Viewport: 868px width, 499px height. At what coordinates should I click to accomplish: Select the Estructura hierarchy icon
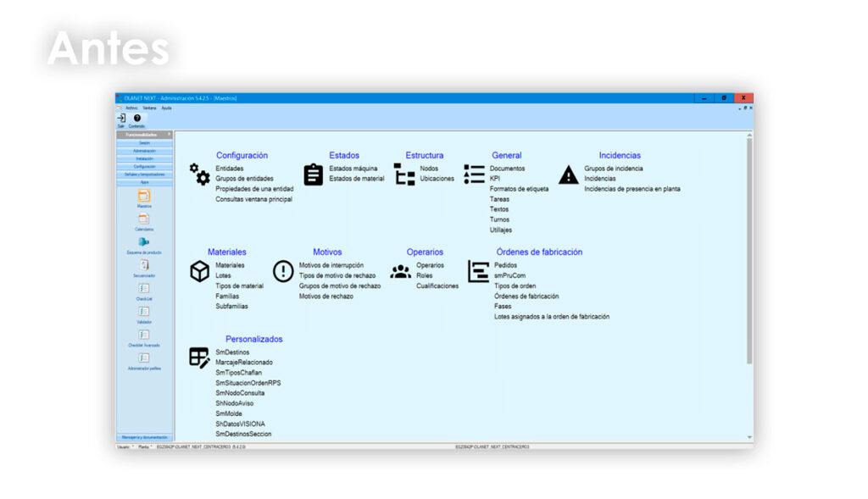click(x=404, y=174)
